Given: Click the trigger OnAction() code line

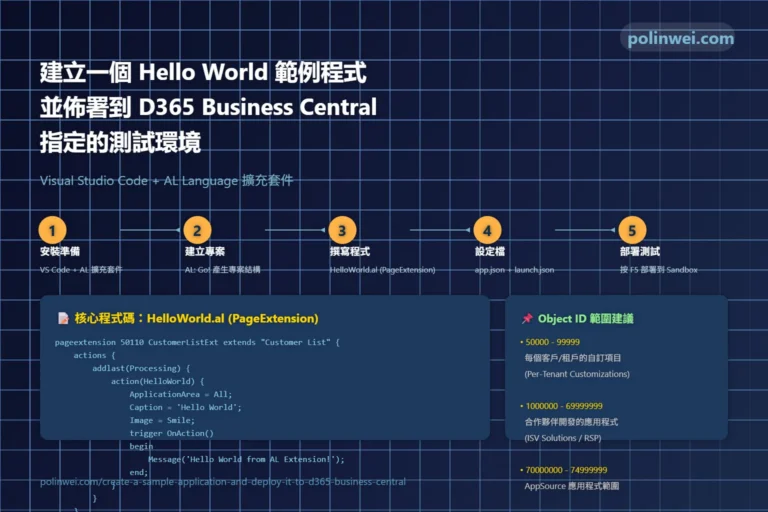Looking at the screenshot, I should point(171,433).
